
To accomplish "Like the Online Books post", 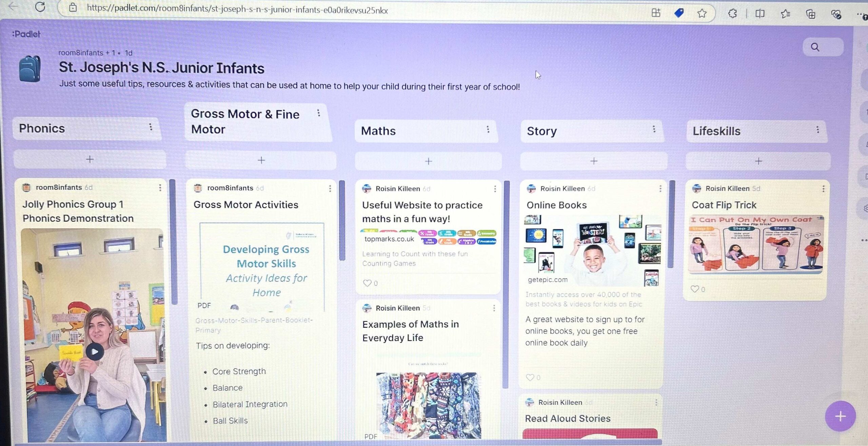I will coord(530,377).
